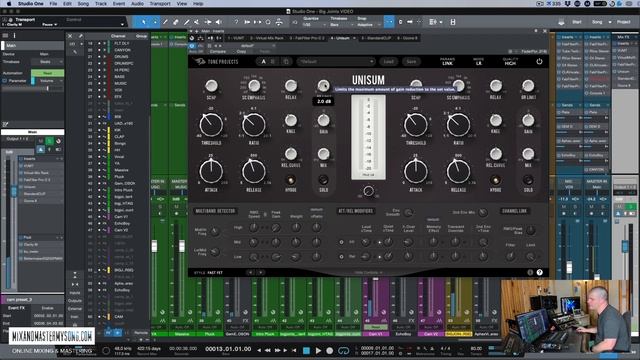Image resolution: width=640 pixels, height=360 pixels.
Task: Click the Tone Projects logo
Action: coord(216,62)
